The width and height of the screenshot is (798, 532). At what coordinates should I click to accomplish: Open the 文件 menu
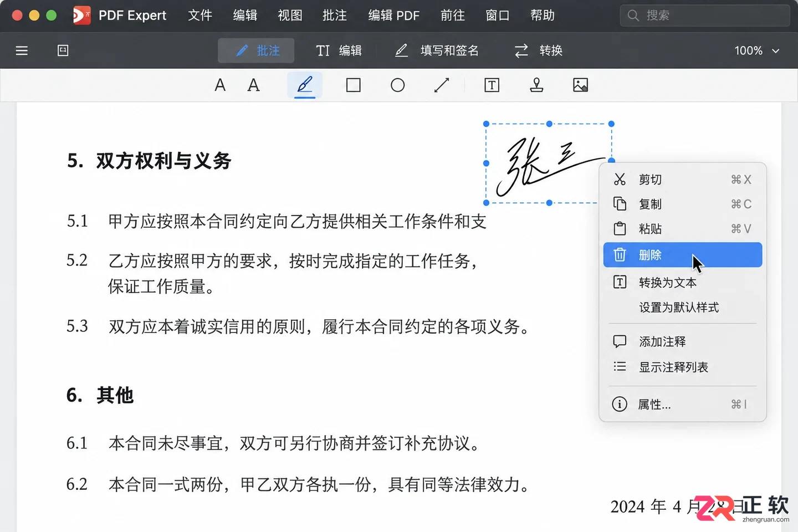pyautogui.click(x=200, y=16)
